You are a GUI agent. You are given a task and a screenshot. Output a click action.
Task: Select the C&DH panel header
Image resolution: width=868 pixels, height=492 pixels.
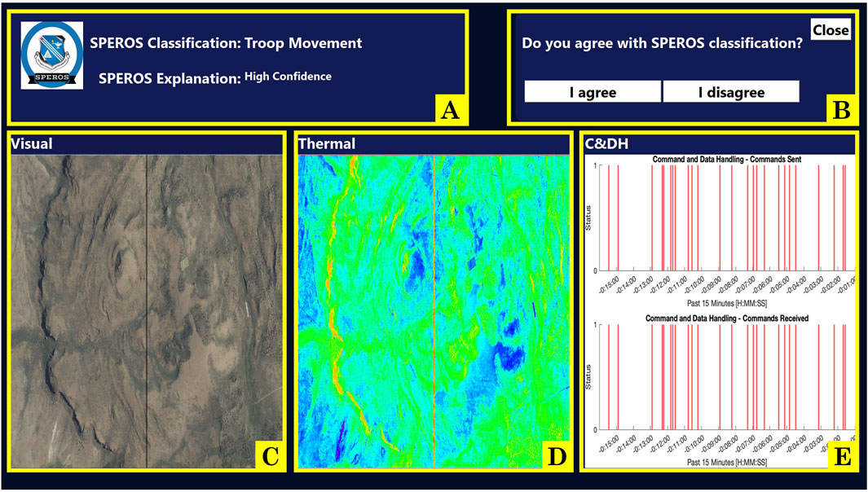(719, 144)
